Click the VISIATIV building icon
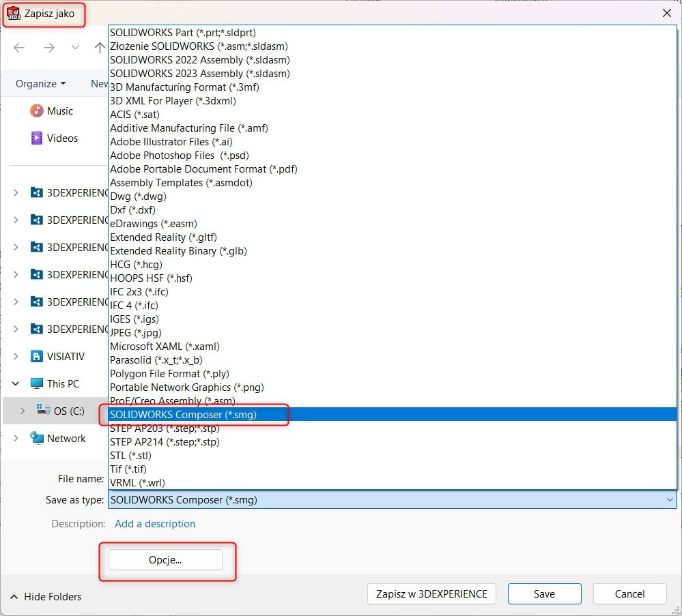The width and height of the screenshot is (682, 616). pyautogui.click(x=37, y=357)
